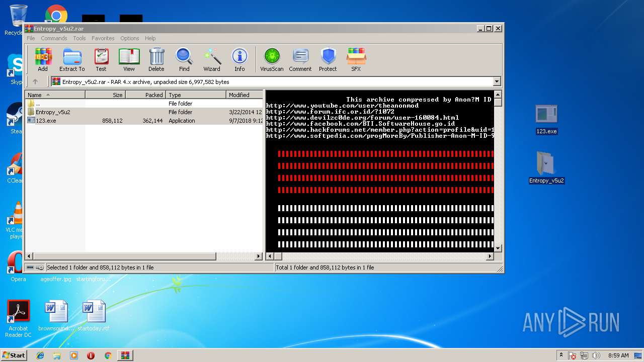
Task: Open the View toolbar icon
Action: (x=129, y=60)
